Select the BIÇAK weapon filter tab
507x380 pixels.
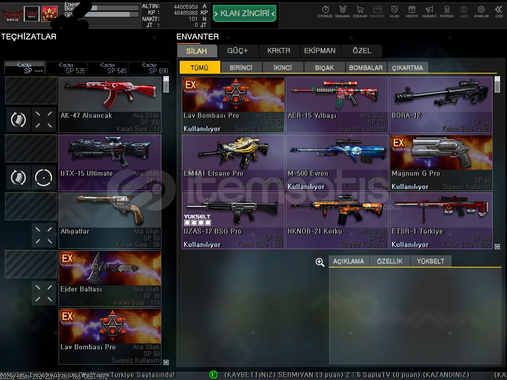point(324,67)
